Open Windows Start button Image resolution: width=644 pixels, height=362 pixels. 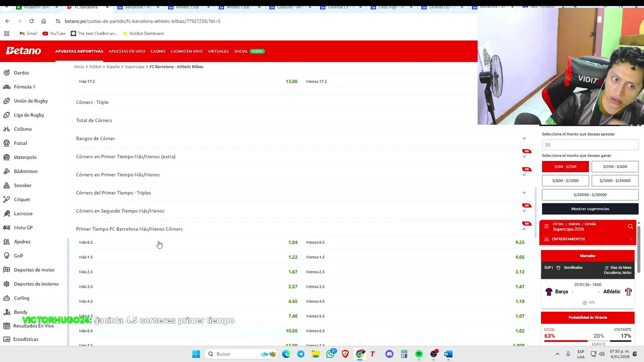point(196,354)
